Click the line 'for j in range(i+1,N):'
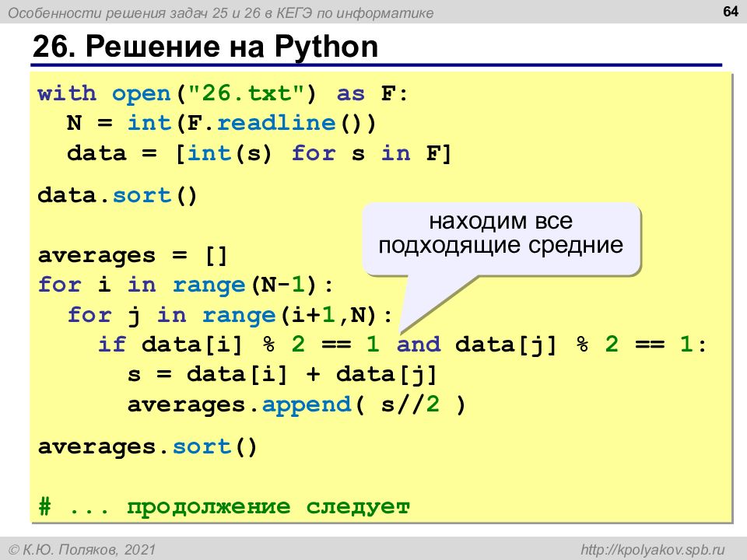 230,315
